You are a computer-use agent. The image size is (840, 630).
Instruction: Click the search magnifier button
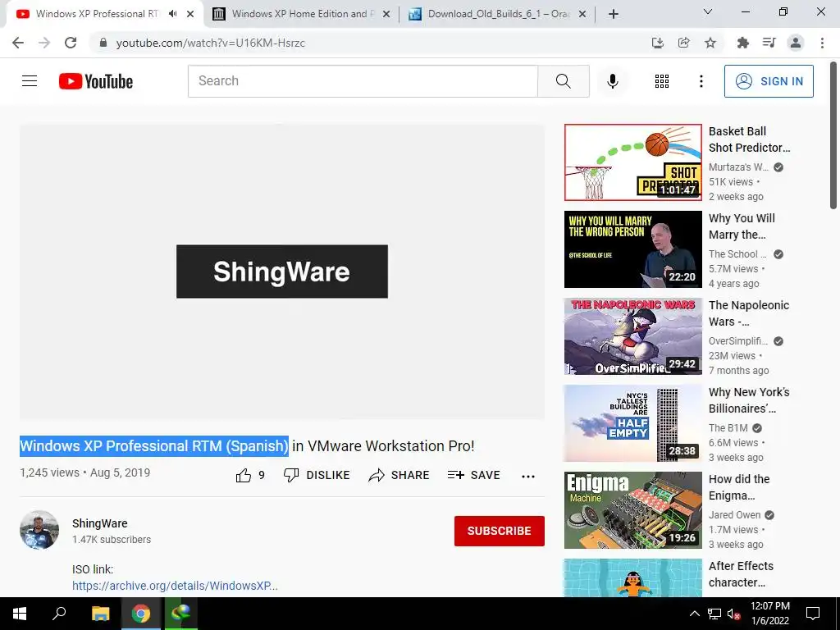[563, 81]
